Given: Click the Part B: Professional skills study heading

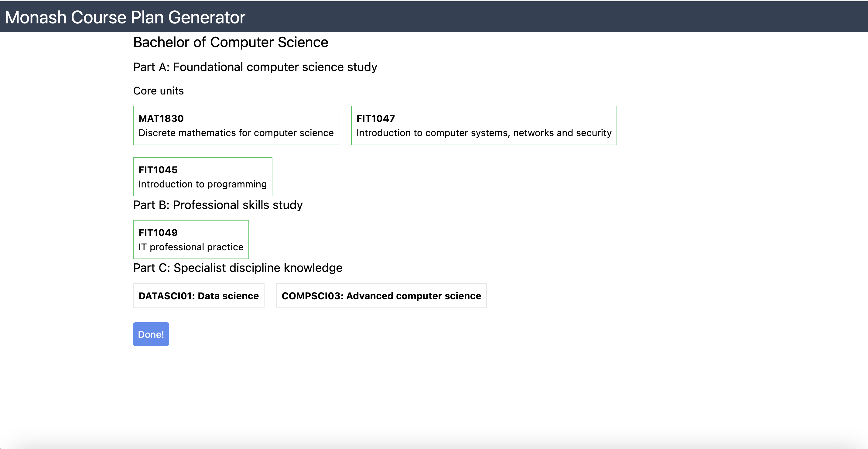Looking at the screenshot, I should (218, 205).
